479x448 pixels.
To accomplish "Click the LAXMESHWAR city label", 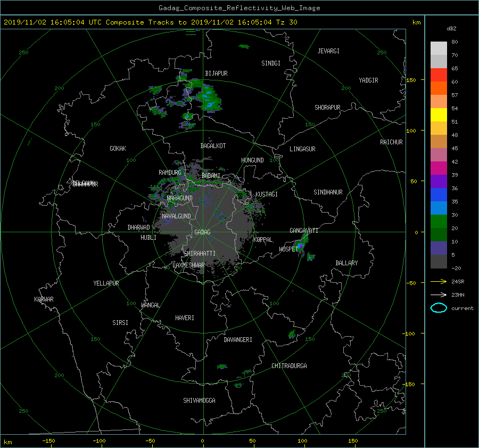I will coord(188,265).
